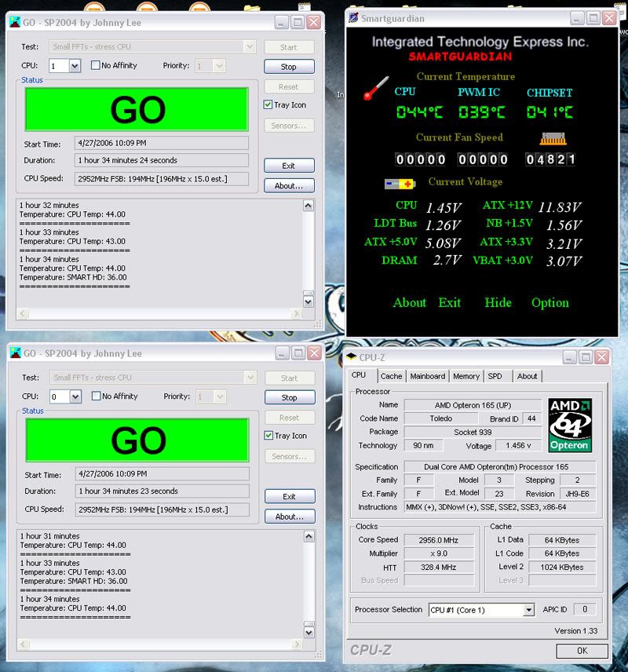Click title icon of CPU 0 SP2004 window

click(x=16, y=353)
